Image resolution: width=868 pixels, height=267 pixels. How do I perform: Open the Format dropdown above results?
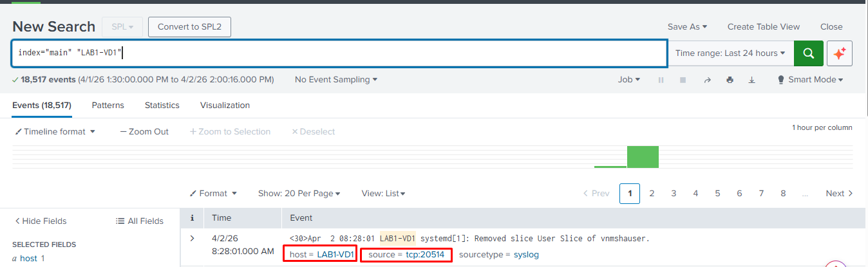pos(213,193)
